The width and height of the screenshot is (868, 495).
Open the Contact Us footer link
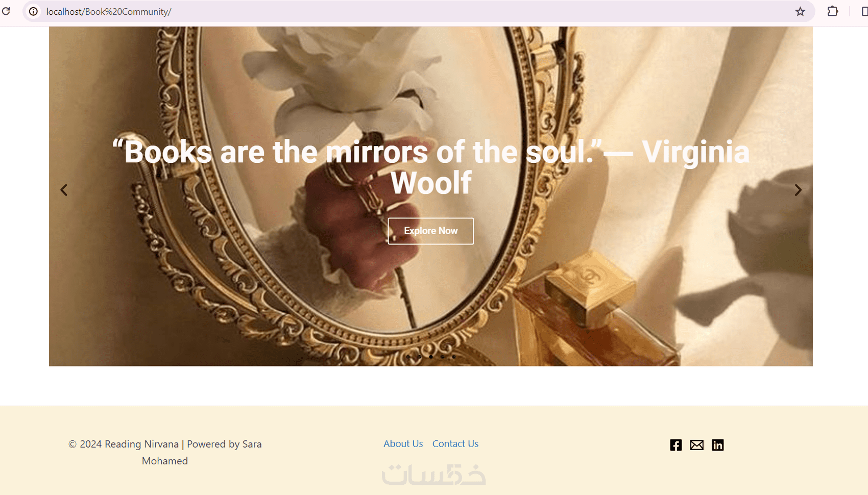pyautogui.click(x=455, y=443)
